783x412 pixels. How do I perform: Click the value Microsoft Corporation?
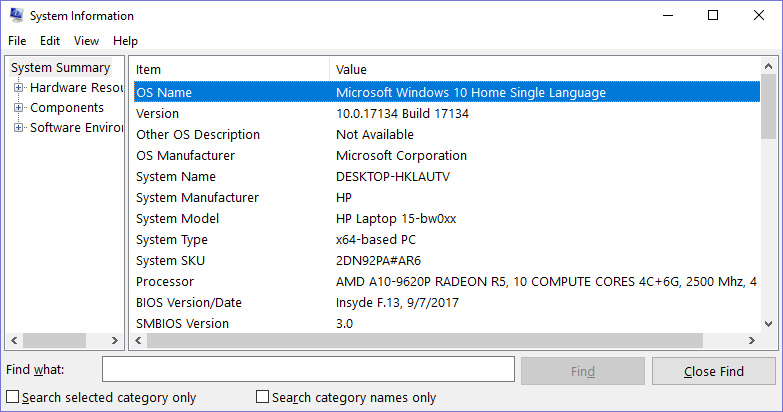(401, 155)
